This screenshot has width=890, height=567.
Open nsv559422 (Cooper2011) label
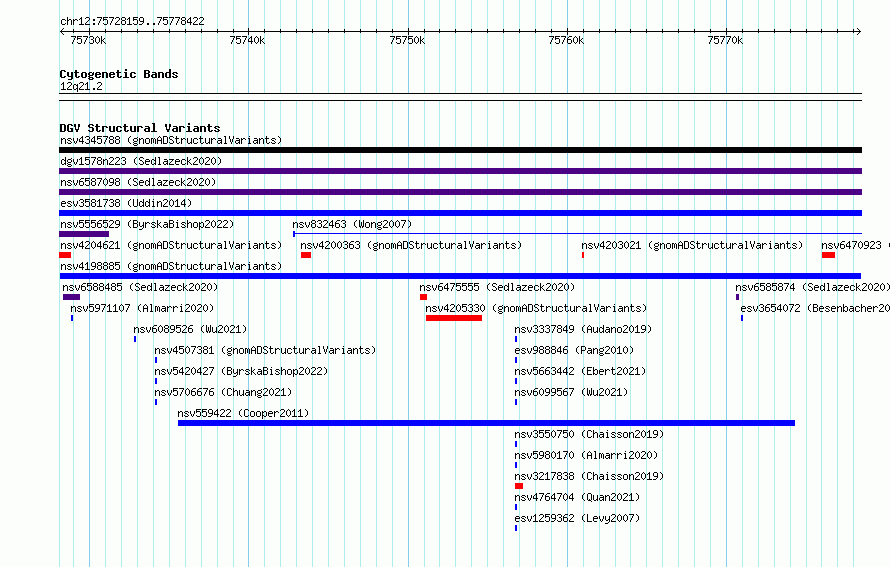click(x=244, y=413)
